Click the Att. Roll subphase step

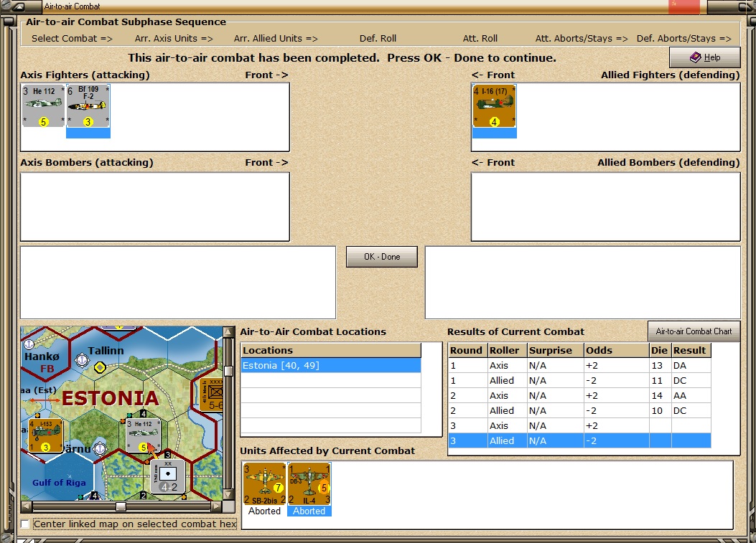tap(480, 39)
